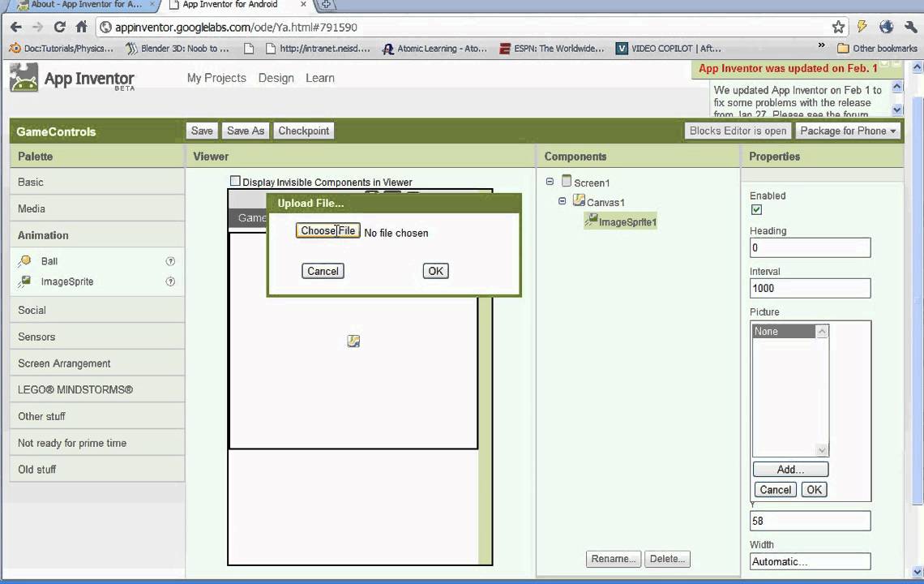
Task: Cancel the Upload File dialog
Action: 323,272
